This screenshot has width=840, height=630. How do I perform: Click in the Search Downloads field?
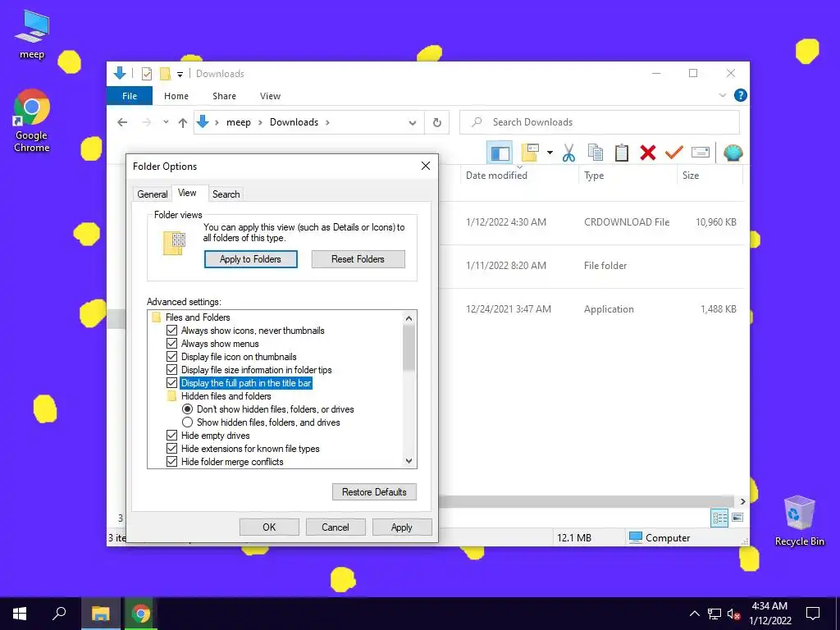pos(600,122)
